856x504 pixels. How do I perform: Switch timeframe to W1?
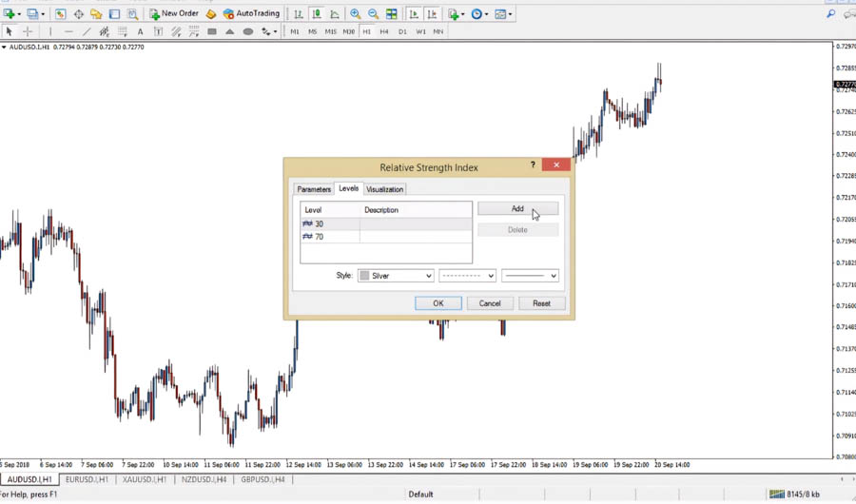click(421, 31)
